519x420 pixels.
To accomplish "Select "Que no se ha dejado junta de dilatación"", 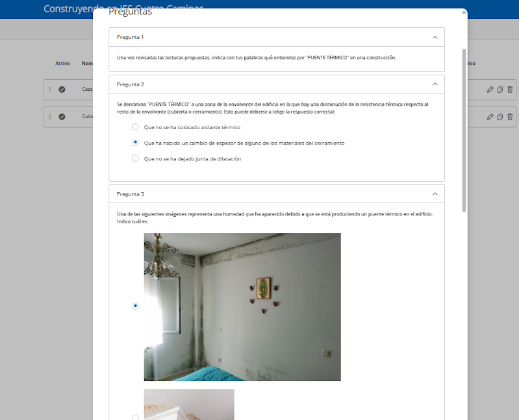I will [x=135, y=158].
